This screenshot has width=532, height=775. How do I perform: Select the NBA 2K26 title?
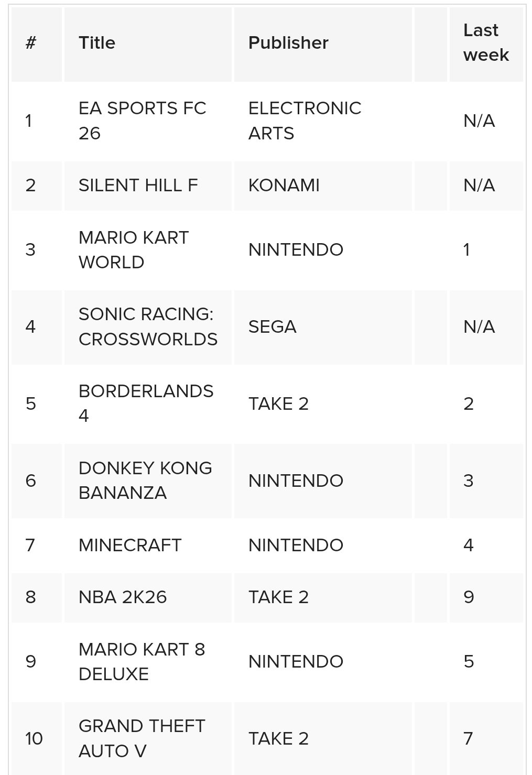click(x=123, y=597)
